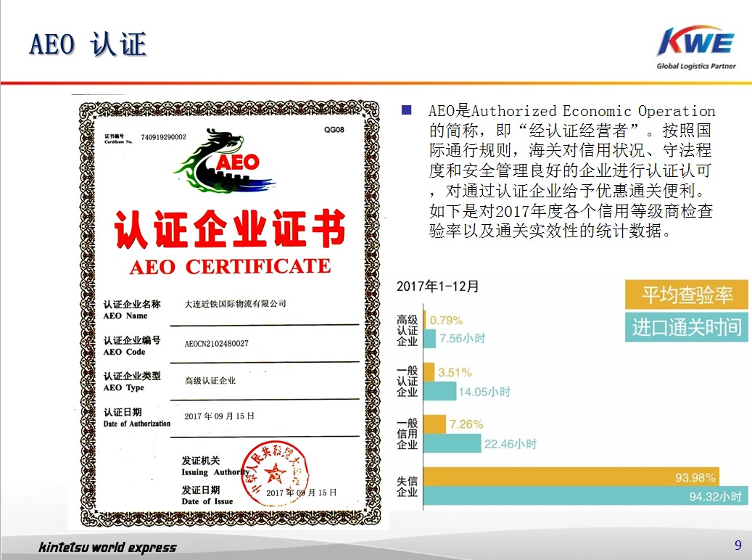The height and width of the screenshot is (560, 752).
Task: Click the 94.32小时 teal bar
Action: pyautogui.click(x=586, y=495)
